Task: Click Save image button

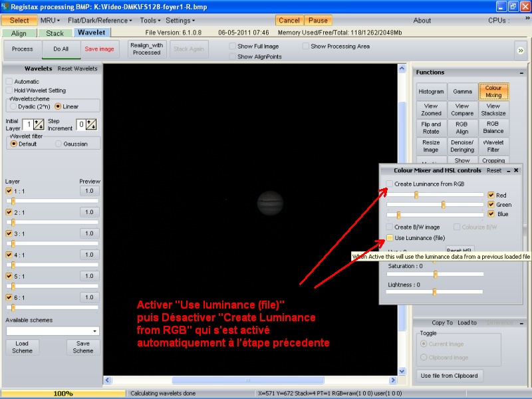Action: pyautogui.click(x=99, y=49)
